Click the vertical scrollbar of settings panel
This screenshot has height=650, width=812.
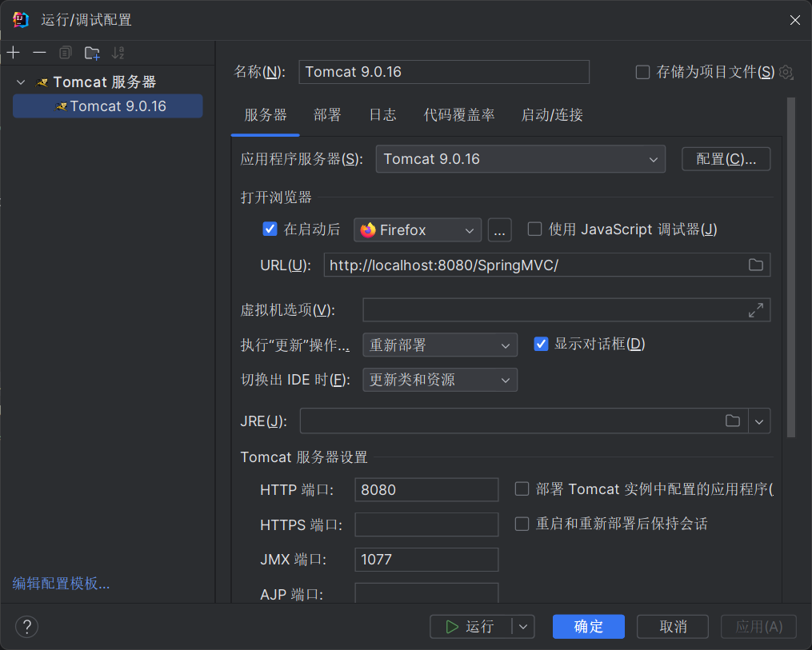[x=790, y=268]
